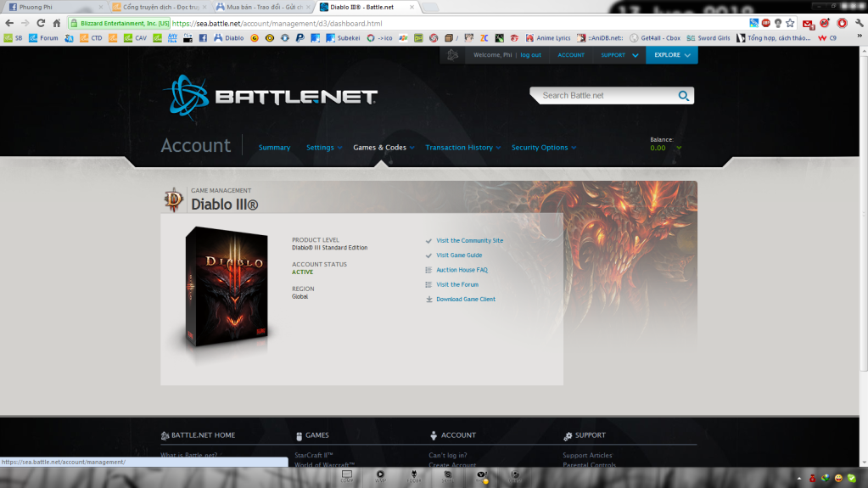Open the Forum bookmark
This screenshot has height=488, width=868.
(x=43, y=38)
